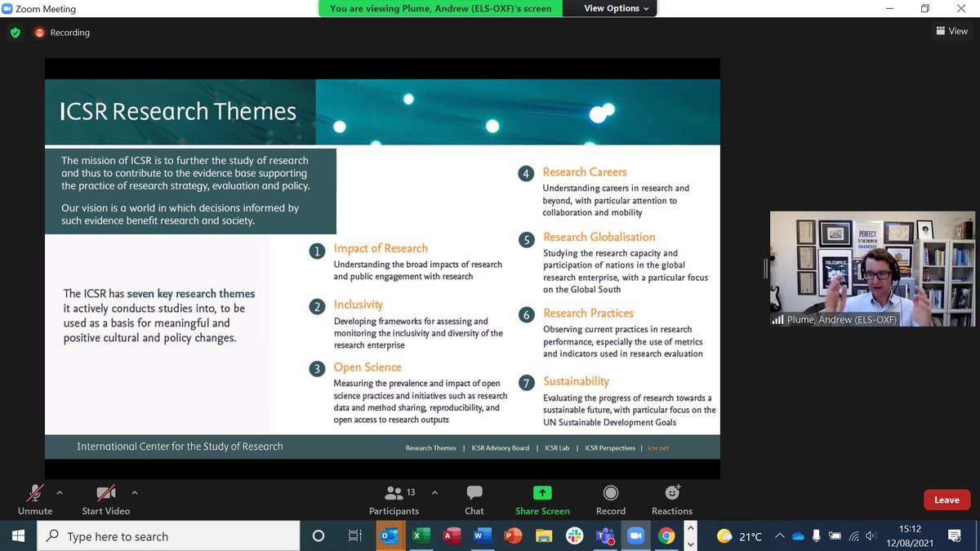Open the clock showing 15:12
Image resolution: width=980 pixels, height=551 pixels.
[910, 536]
